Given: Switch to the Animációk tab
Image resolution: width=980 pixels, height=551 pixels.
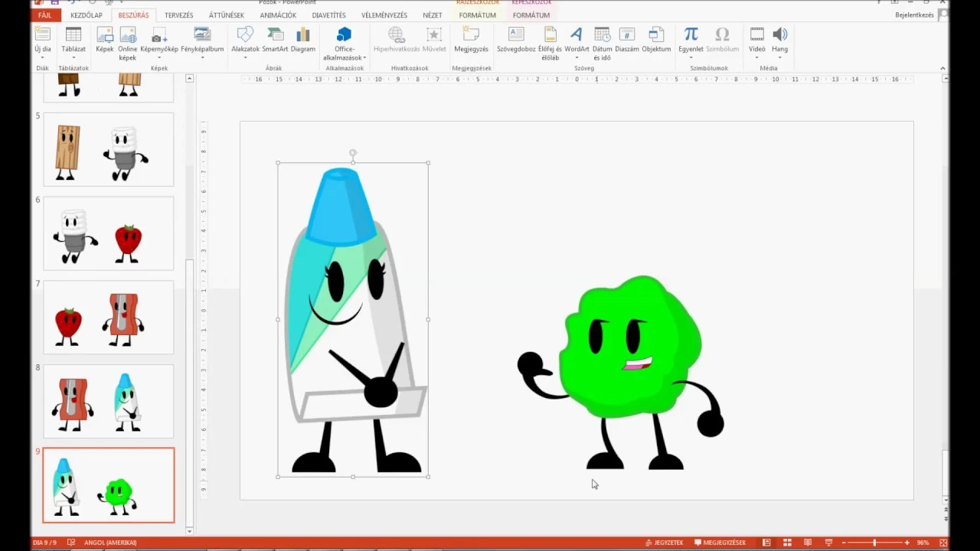Looking at the screenshot, I should click(x=278, y=15).
